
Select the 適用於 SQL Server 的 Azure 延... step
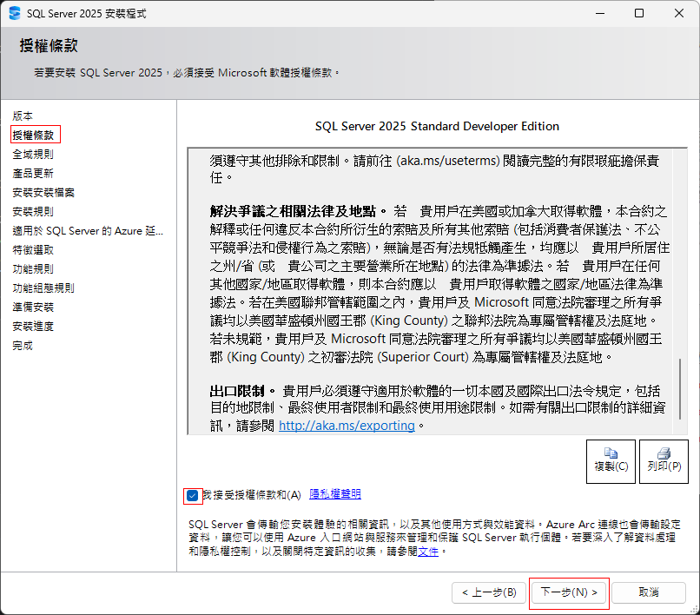coord(88,231)
